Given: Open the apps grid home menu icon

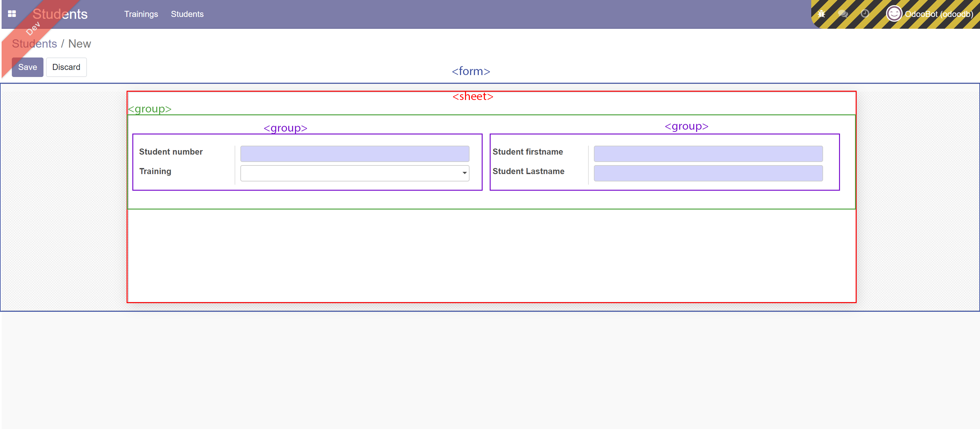Looking at the screenshot, I should (x=12, y=14).
